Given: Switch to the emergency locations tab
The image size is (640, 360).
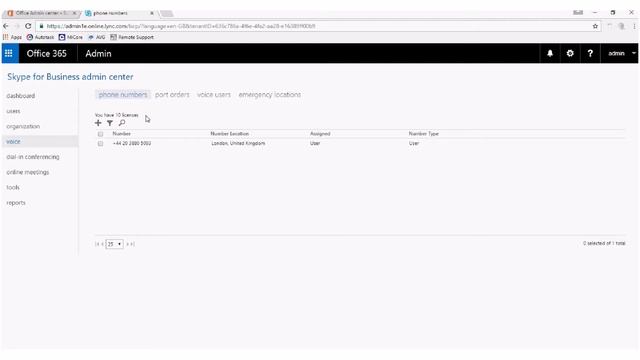Looking at the screenshot, I should [269, 95].
